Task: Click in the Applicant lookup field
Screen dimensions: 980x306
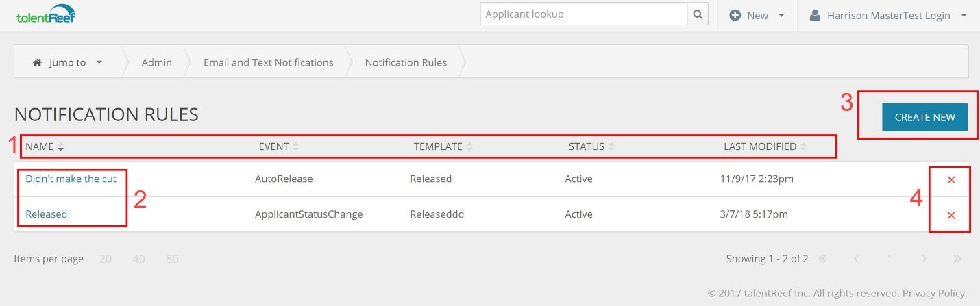Action: tap(583, 14)
